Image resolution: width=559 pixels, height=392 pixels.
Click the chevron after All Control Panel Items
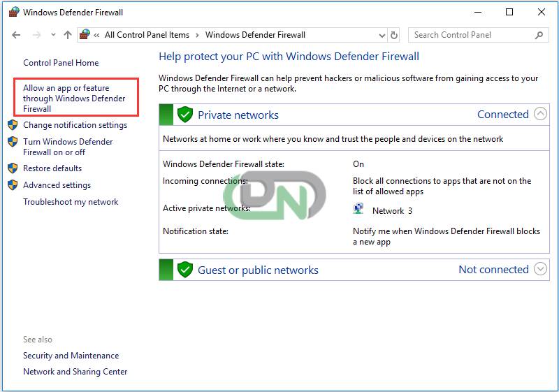(197, 35)
